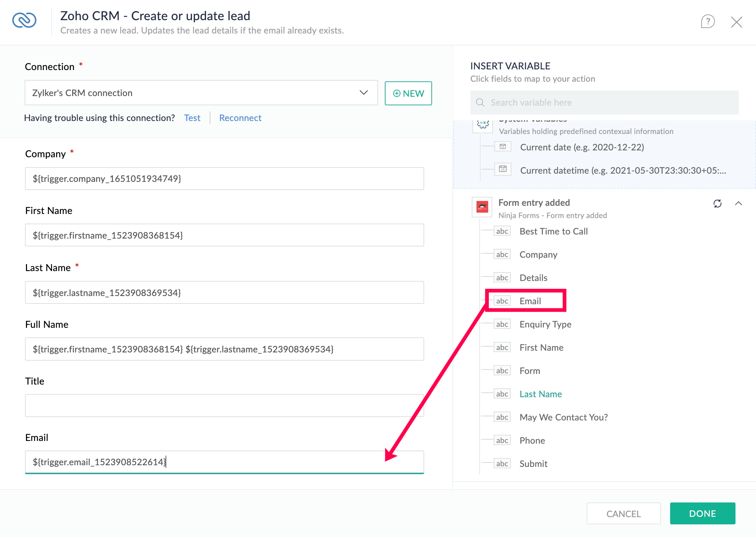Insert the Enquiry Type variable
756x537 pixels.
(x=545, y=324)
